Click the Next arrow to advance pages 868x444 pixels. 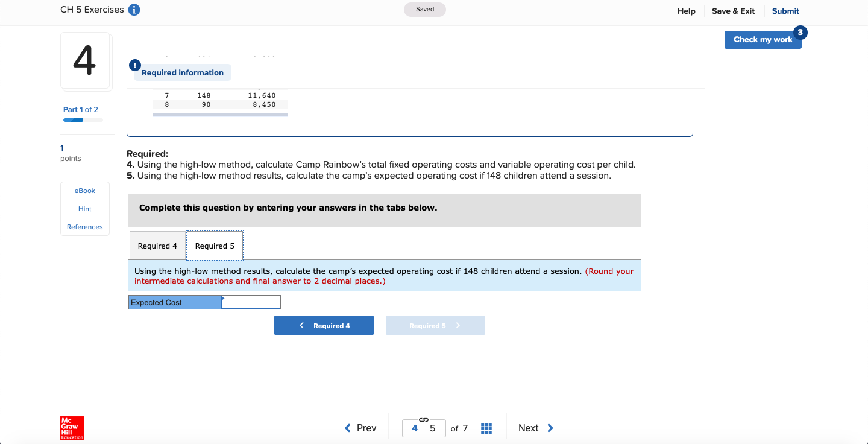pos(550,428)
